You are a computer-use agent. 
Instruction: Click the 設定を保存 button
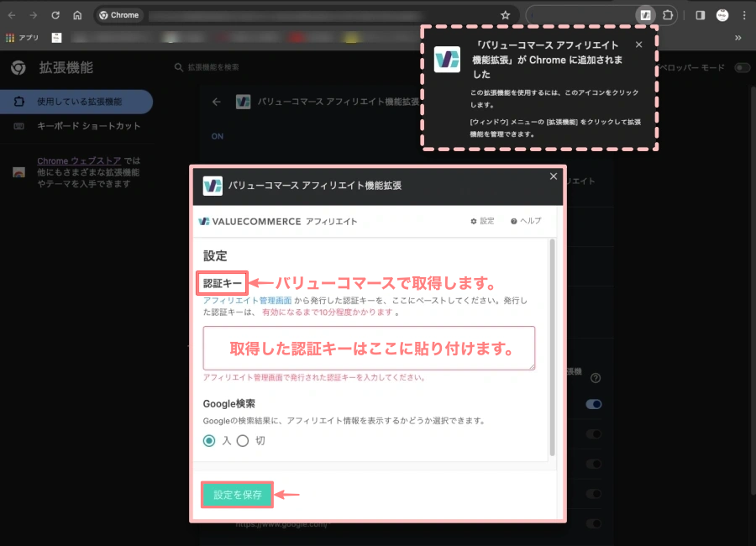(x=237, y=495)
